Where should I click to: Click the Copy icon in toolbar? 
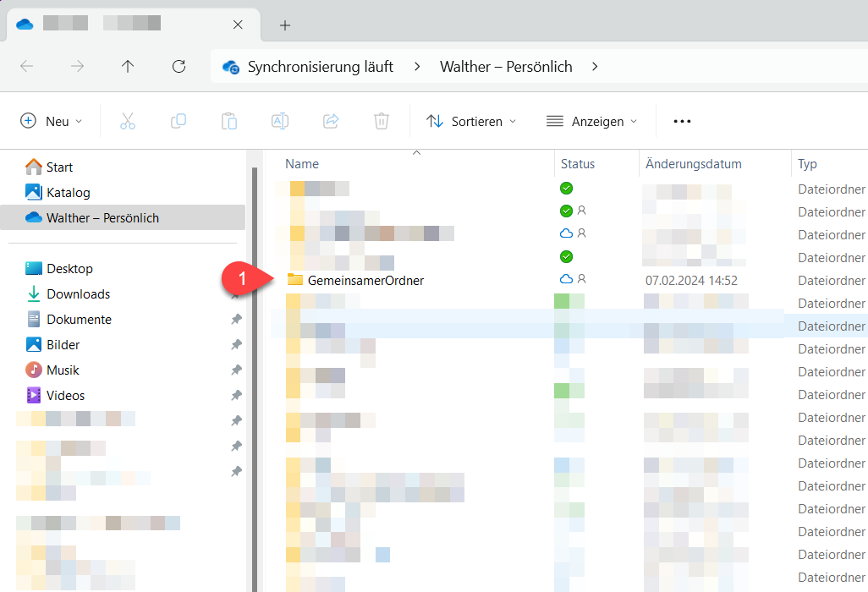pos(179,121)
